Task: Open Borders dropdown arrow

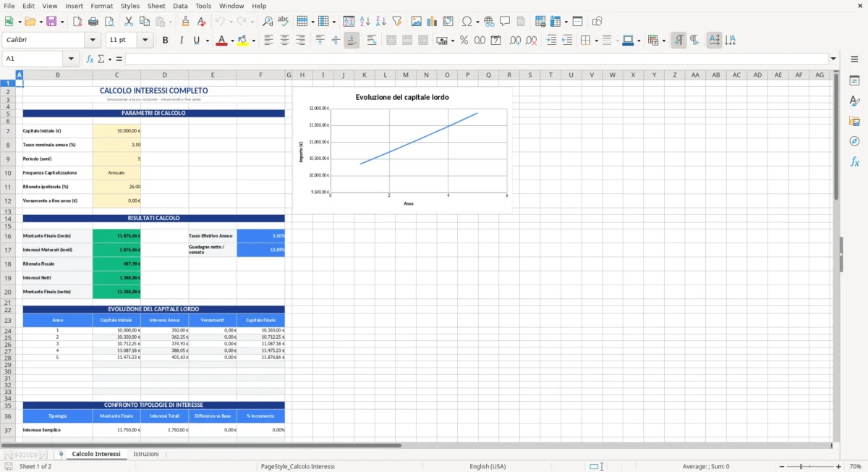Action: tap(596, 41)
